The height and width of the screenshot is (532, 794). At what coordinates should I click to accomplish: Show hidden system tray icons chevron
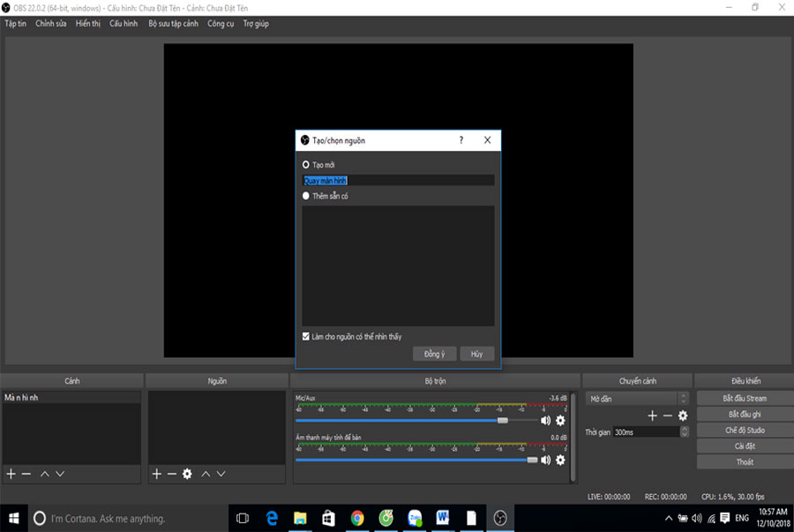click(669, 519)
